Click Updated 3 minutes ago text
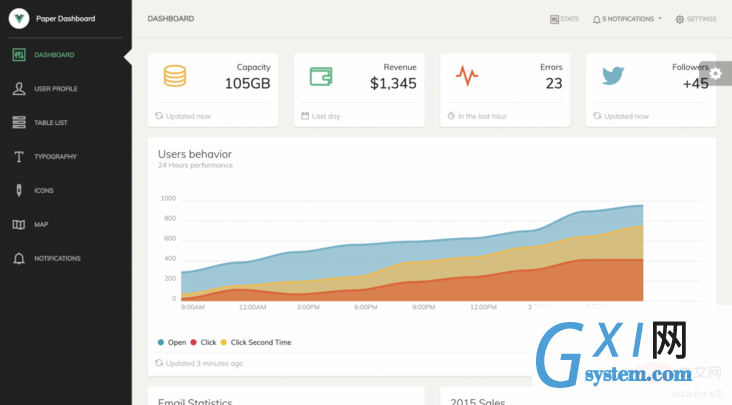Image resolution: width=732 pixels, height=405 pixels. (204, 363)
